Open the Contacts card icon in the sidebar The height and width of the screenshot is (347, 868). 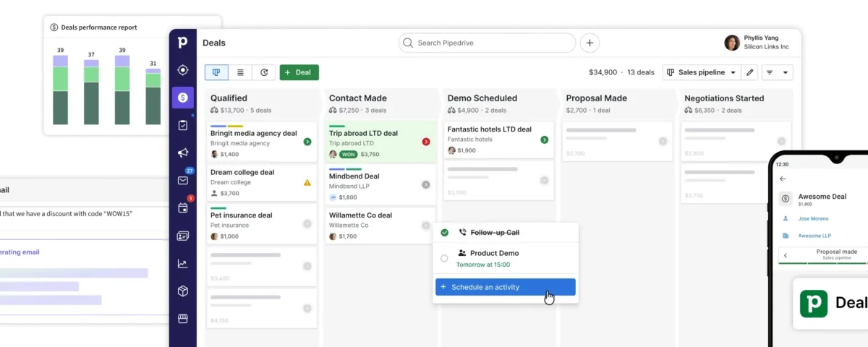click(x=182, y=236)
